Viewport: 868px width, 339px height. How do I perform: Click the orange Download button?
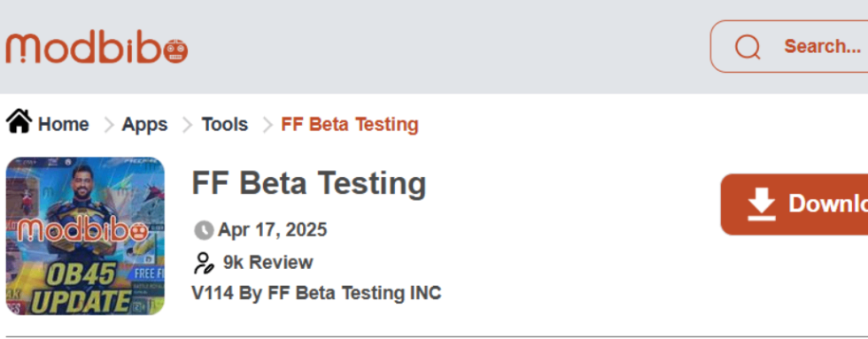pyautogui.click(x=794, y=204)
